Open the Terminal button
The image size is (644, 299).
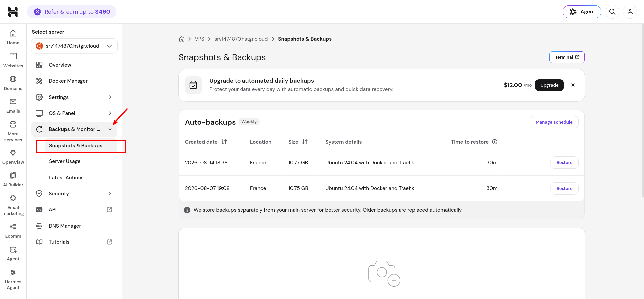567,57
